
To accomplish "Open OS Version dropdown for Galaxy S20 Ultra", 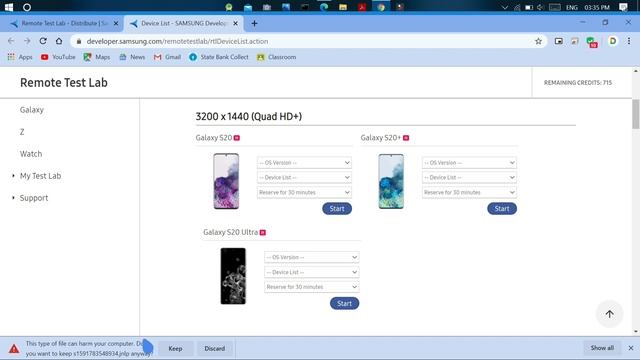I will point(312,257).
